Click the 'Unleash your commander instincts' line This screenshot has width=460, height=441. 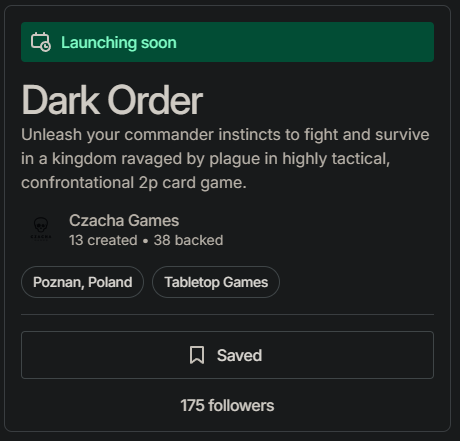pos(225,135)
